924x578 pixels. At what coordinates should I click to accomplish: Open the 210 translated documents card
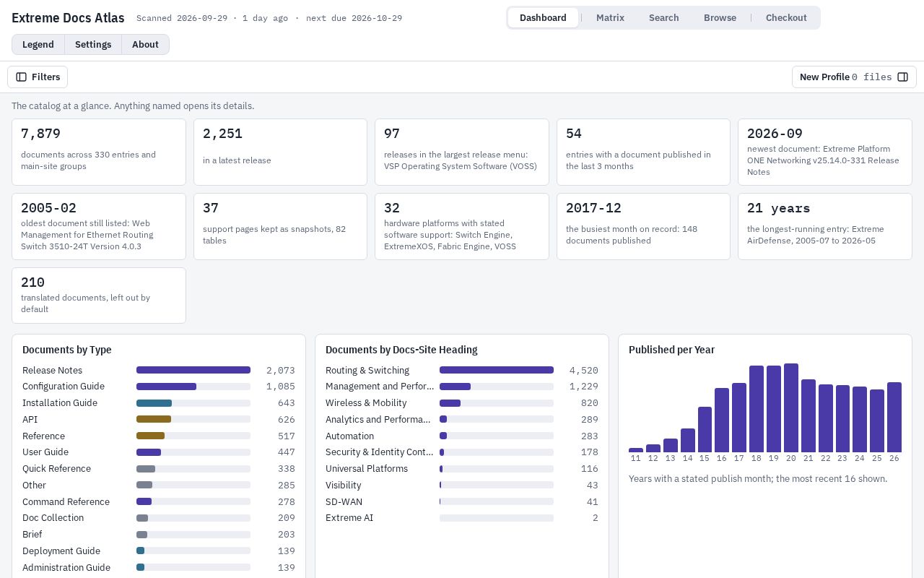click(x=99, y=296)
